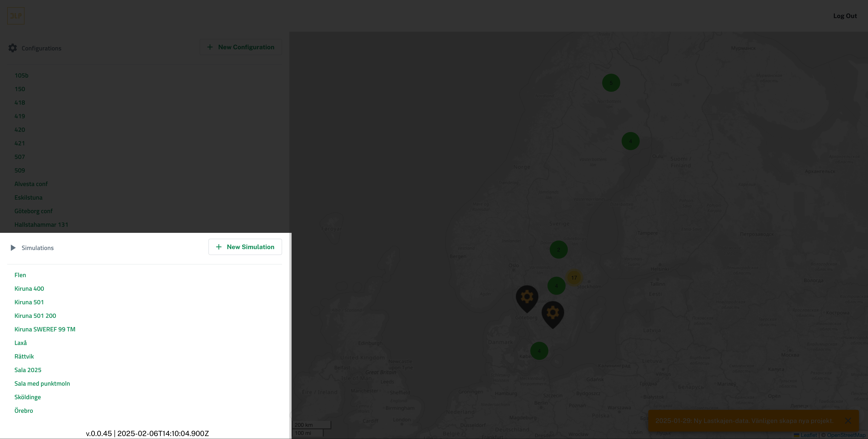Select the gear pin marker southeast of Göteborg
The width and height of the screenshot is (868, 439).
[x=553, y=314]
